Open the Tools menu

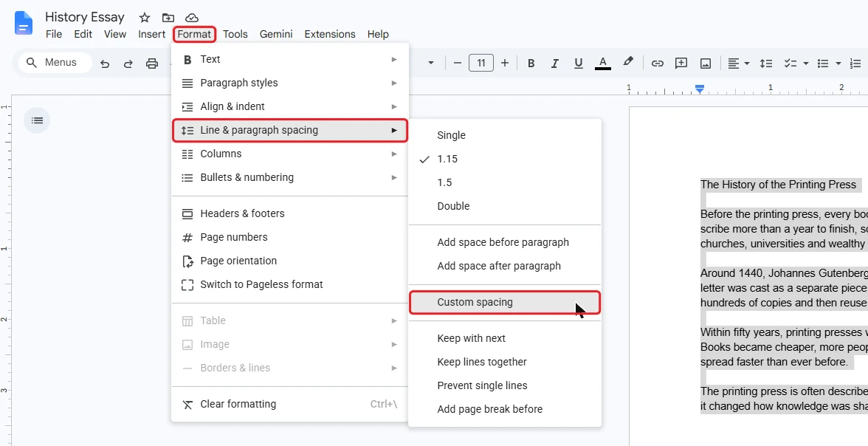click(235, 34)
